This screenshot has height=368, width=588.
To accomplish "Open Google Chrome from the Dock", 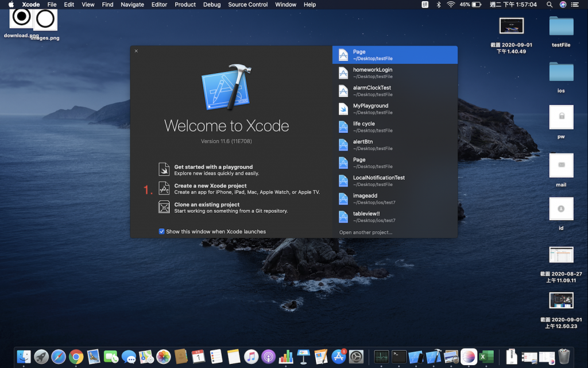I will coord(76,356).
